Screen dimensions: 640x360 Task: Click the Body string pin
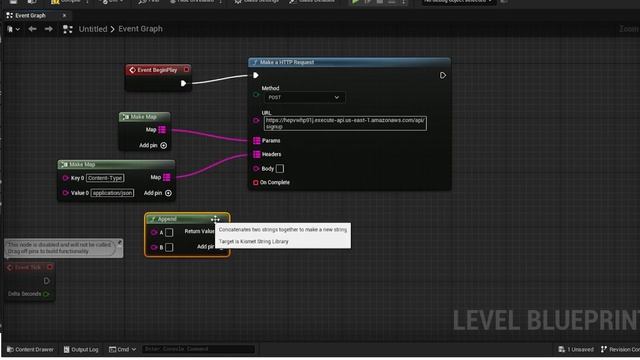(256, 169)
